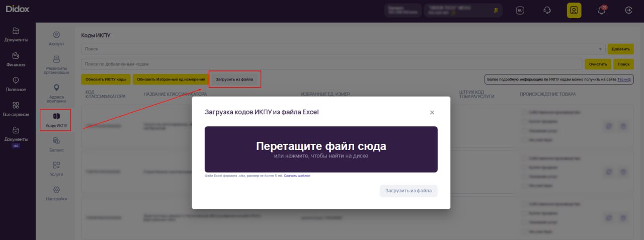This screenshot has height=240, width=644.
Task: Click the Очистить button
Action: pyautogui.click(x=598, y=64)
